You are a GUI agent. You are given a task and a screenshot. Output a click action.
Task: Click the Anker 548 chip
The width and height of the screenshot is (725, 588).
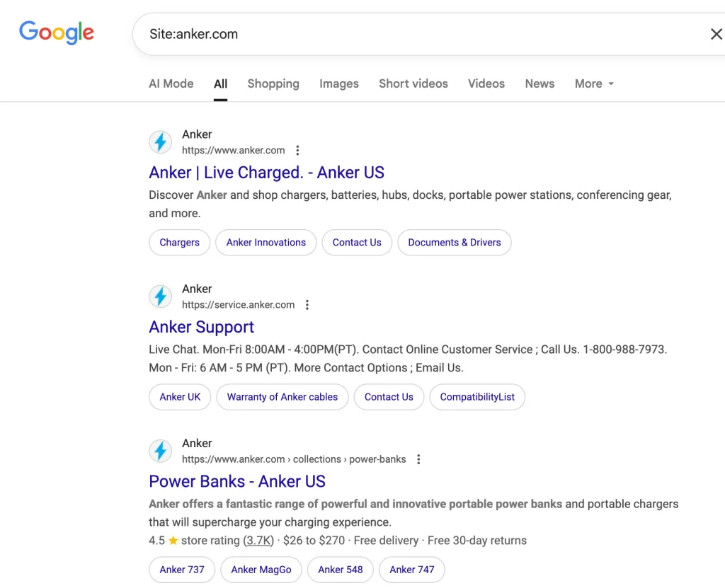coord(341,570)
